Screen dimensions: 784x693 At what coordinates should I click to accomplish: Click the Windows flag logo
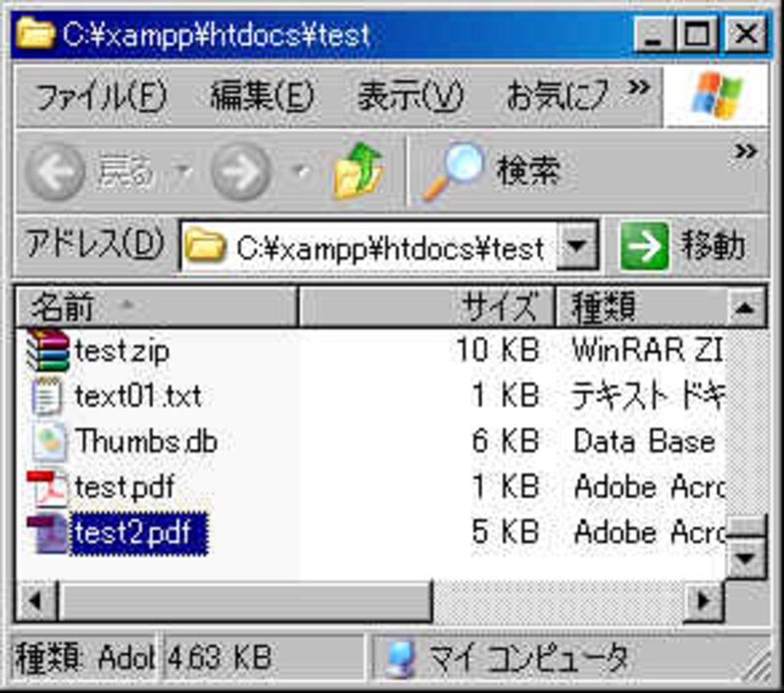coord(717,94)
